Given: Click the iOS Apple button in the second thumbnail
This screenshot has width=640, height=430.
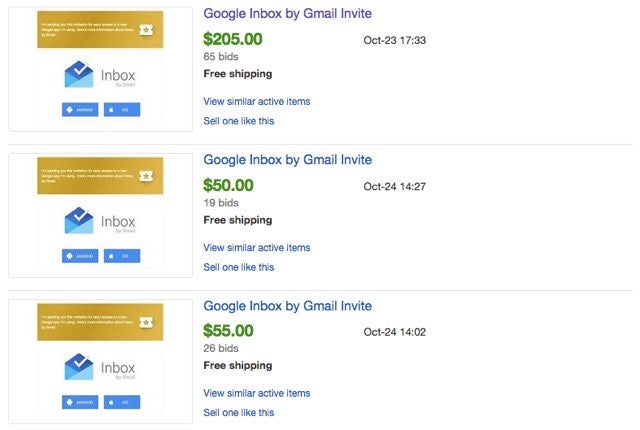Looking at the screenshot, I should pyautogui.click(x=122, y=256).
